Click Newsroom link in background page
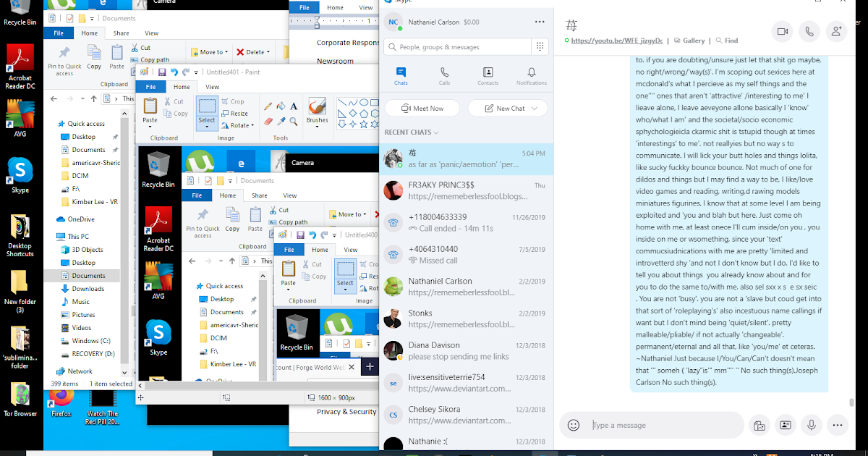The image size is (868, 456). tap(335, 62)
